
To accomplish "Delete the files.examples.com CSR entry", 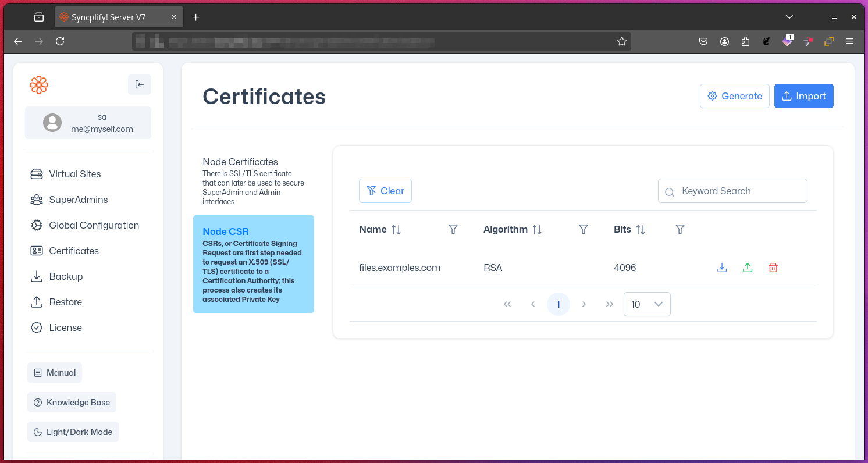I will (x=773, y=268).
